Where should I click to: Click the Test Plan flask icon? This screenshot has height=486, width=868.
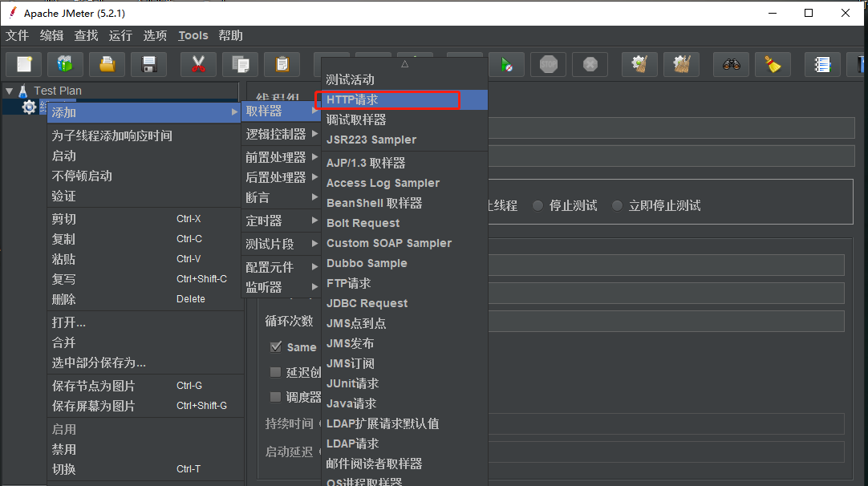22,91
